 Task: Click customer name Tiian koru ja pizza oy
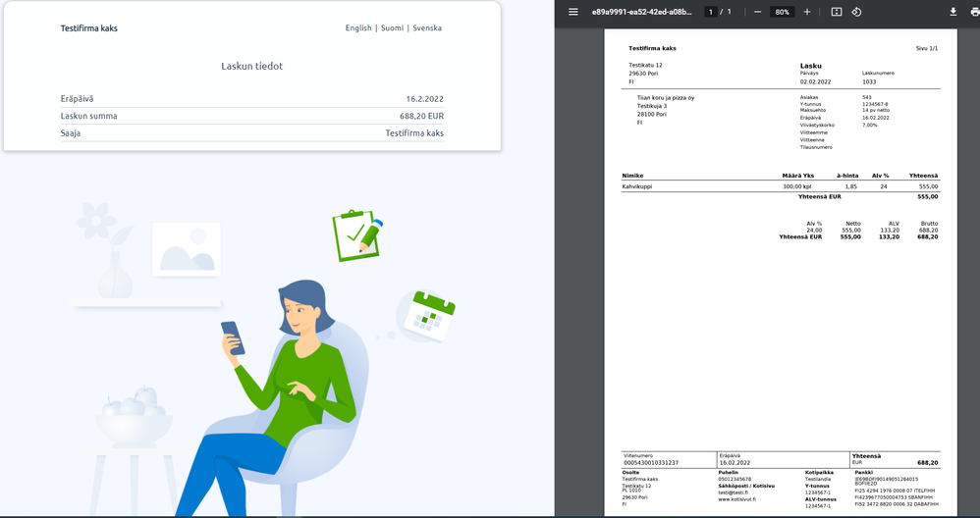[x=666, y=98]
